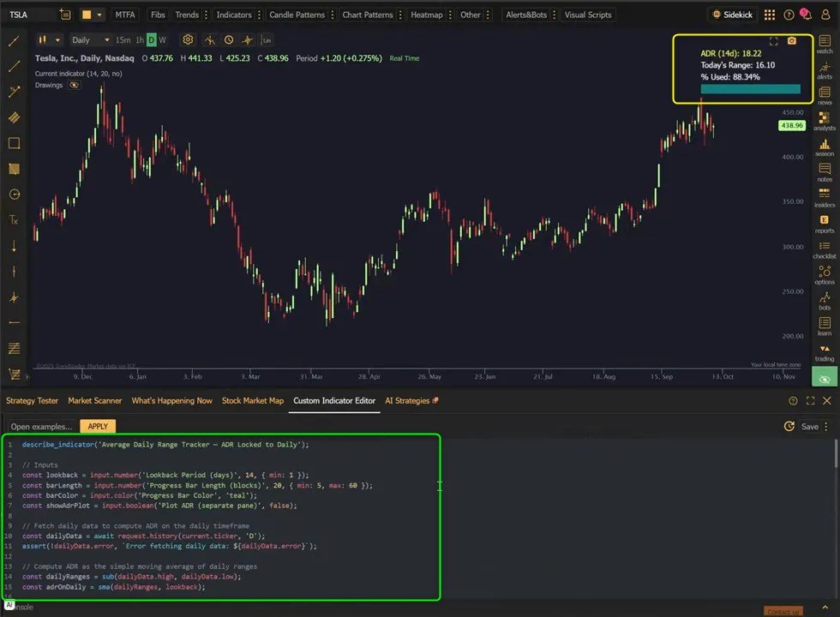Click Open examples button

(41, 427)
